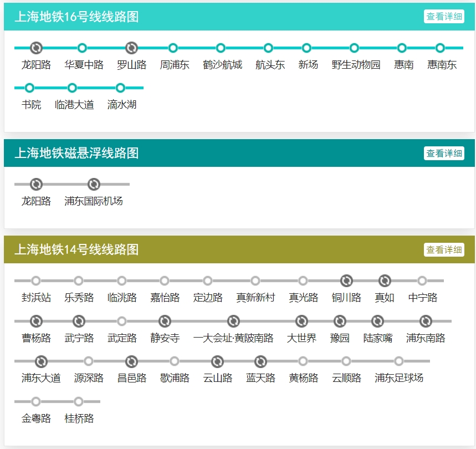
Task: Open 查看详细 for Line 16
Action: click(x=444, y=17)
